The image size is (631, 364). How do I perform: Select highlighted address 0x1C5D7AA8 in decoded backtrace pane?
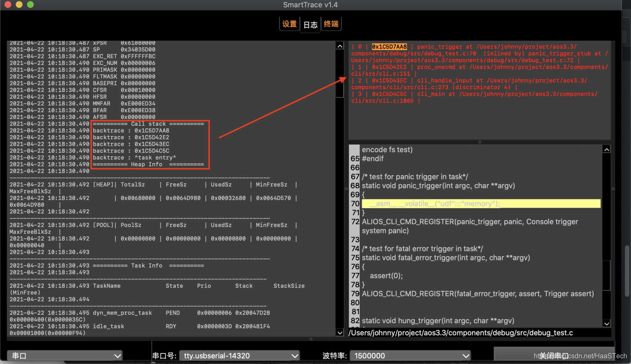[390, 47]
